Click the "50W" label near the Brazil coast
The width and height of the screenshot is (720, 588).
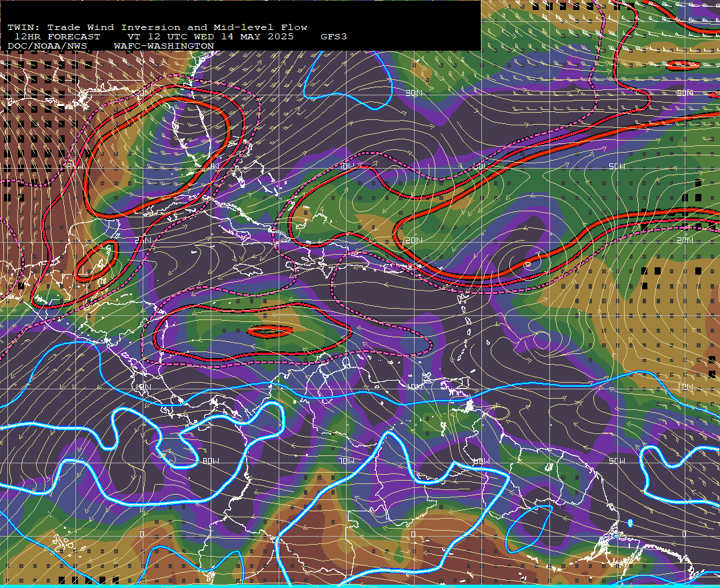point(617,461)
